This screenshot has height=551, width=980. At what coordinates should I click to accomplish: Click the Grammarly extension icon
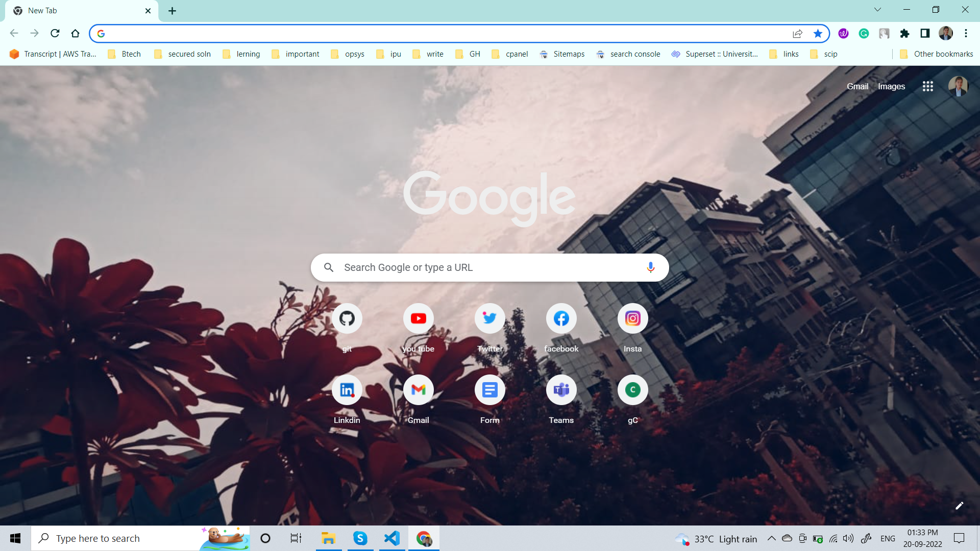(x=864, y=34)
